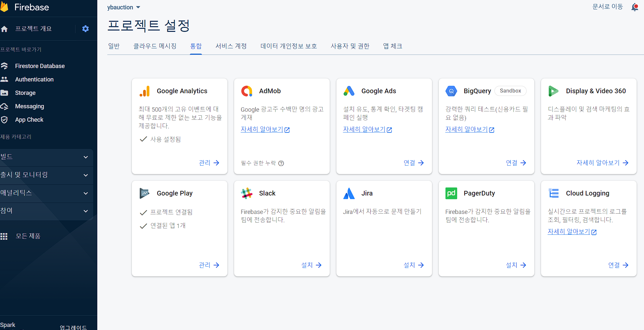Click 필수 권한 누락 text on AdMob card
Image resolution: width=644 pixels, height=330 pixels.
pos(258,163)
